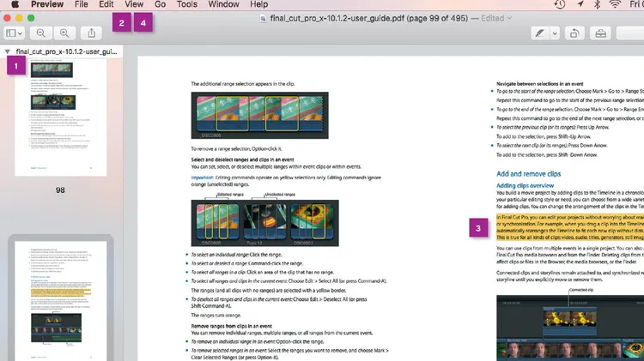
Task: Click the location services arrow icon
Action: click(x=580, y=4)
